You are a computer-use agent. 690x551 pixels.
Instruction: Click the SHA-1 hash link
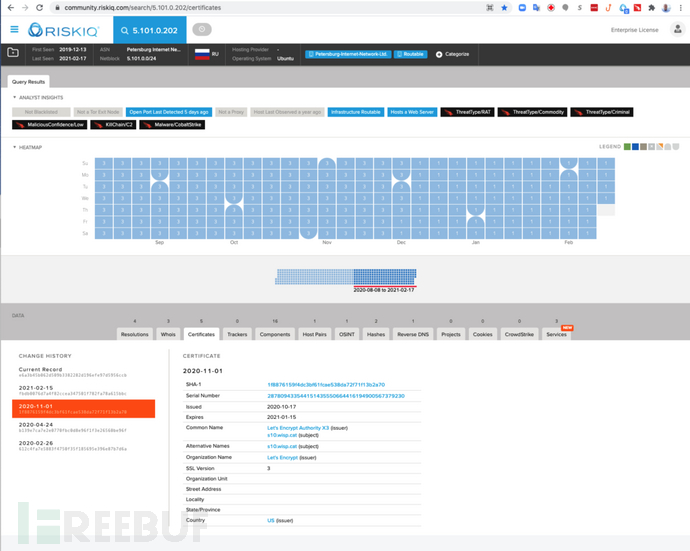326,385
